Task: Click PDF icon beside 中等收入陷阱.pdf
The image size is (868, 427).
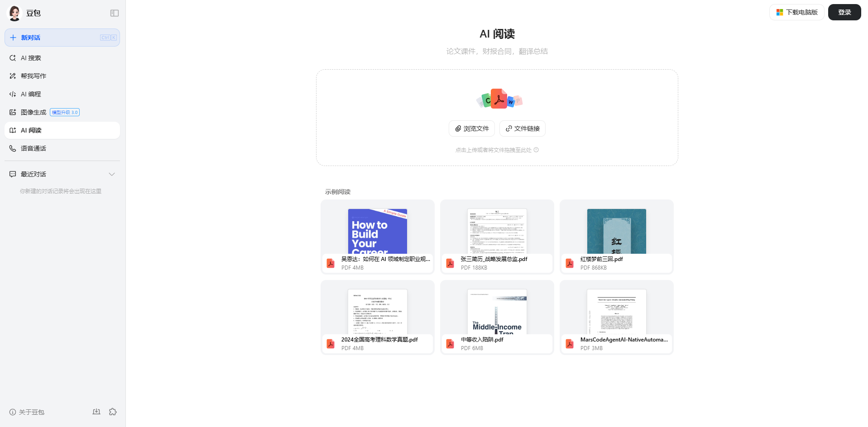Action: (450, 344)
